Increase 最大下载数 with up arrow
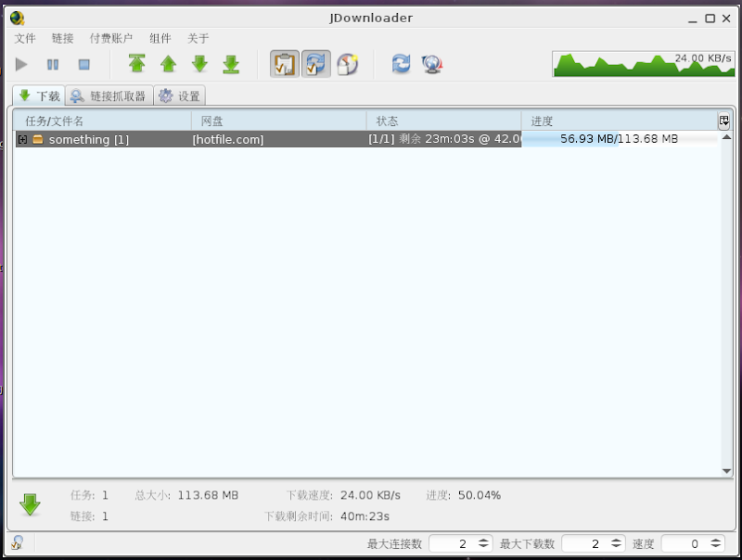Image resolution: width=742 pixels, height=560 pixels. pyautogui.click(x=616, y=541)
